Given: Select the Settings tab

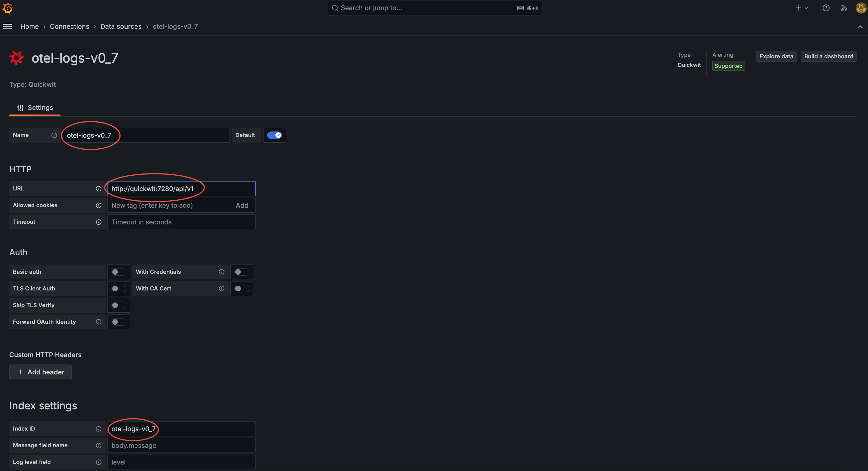Looking at the screenshot, I should (x=35, y=108).
